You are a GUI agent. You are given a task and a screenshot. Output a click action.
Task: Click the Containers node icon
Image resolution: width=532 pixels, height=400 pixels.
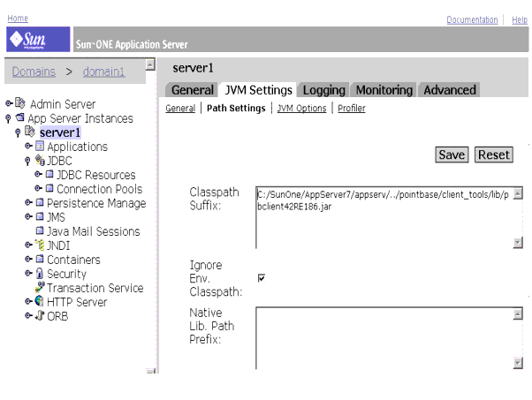(x=40, y=259)
